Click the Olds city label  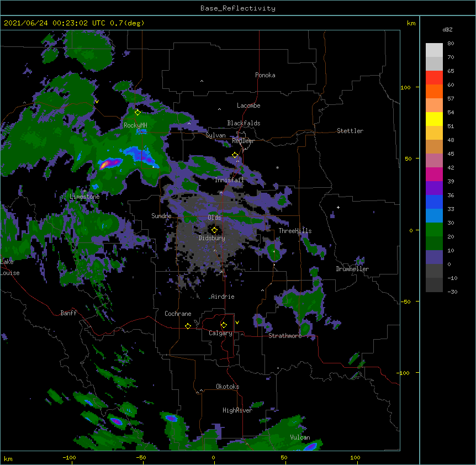214,218
